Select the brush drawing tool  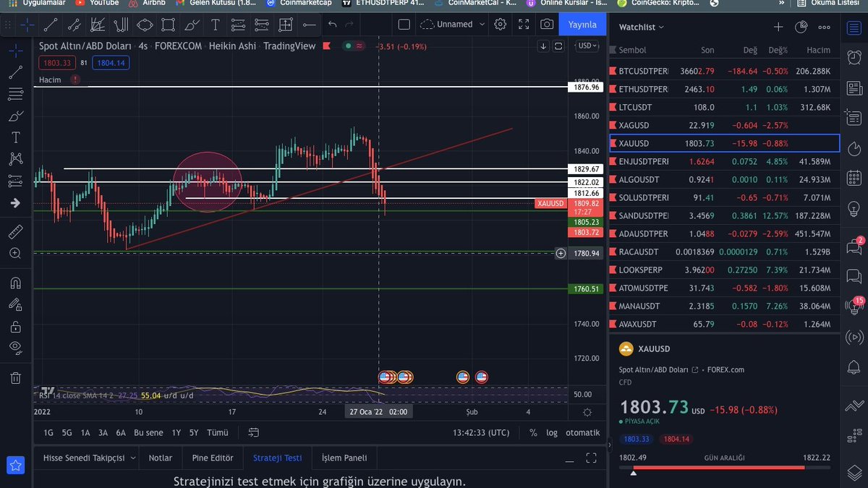pyautogui.click(x=191, y=25)
